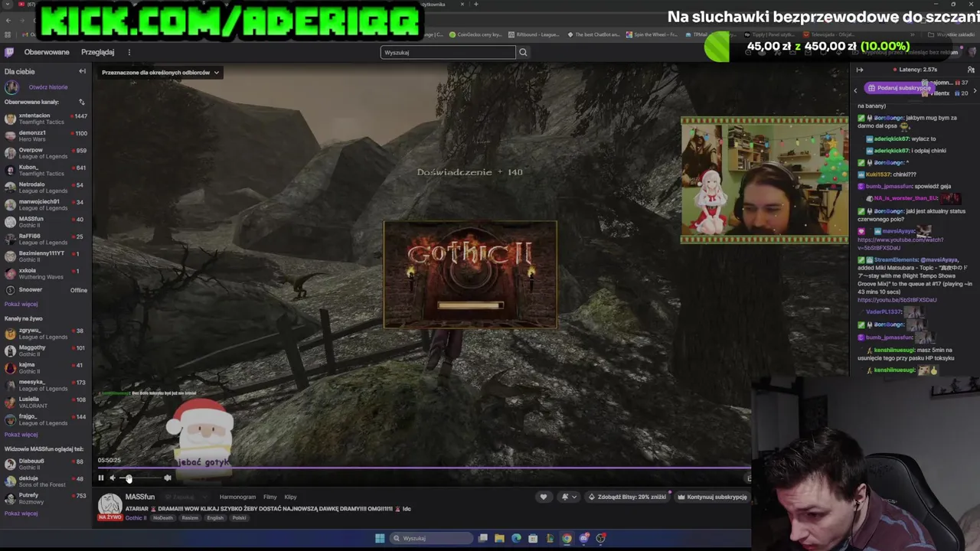Open Google Chrome from the taskbar
Viewport: 980px width, 551px height.
(x=567, y=538)
